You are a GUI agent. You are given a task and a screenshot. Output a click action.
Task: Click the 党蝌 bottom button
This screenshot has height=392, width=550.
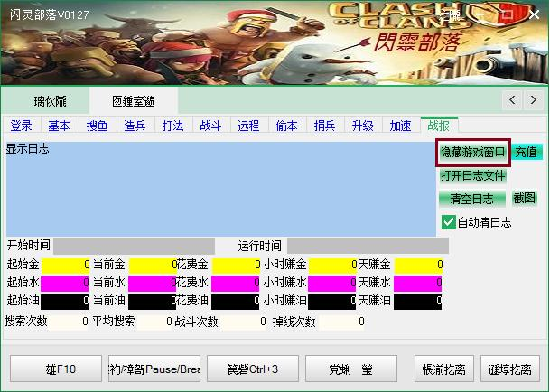coord(351,369)
